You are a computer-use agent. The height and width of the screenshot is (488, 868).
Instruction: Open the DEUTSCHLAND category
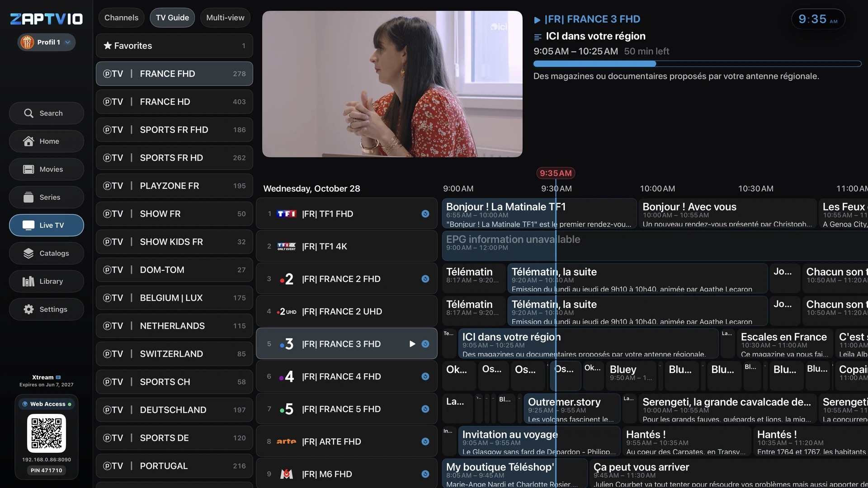175,410
